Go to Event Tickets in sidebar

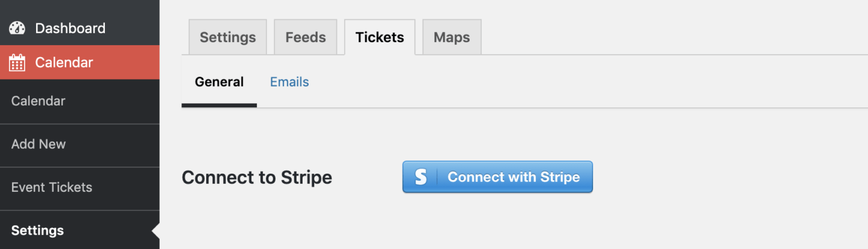[x=51, y=187]
